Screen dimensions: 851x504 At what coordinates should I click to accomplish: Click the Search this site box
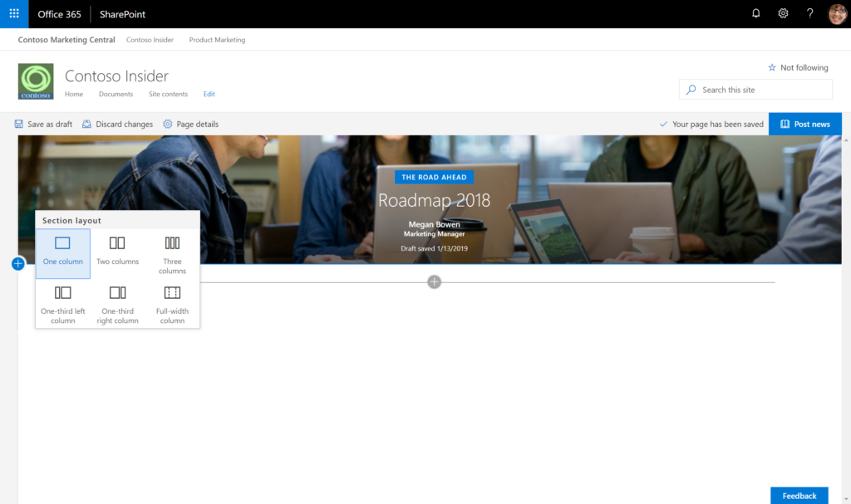[755, 90]
